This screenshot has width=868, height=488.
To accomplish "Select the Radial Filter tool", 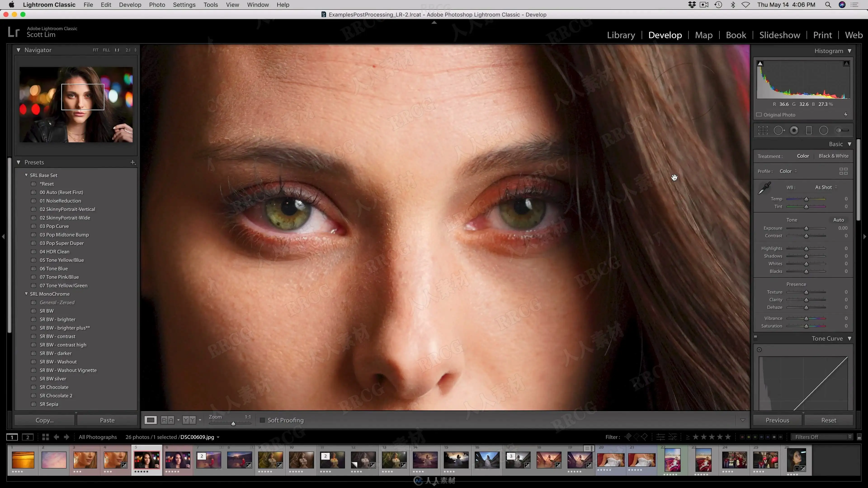I will point(823,130).
